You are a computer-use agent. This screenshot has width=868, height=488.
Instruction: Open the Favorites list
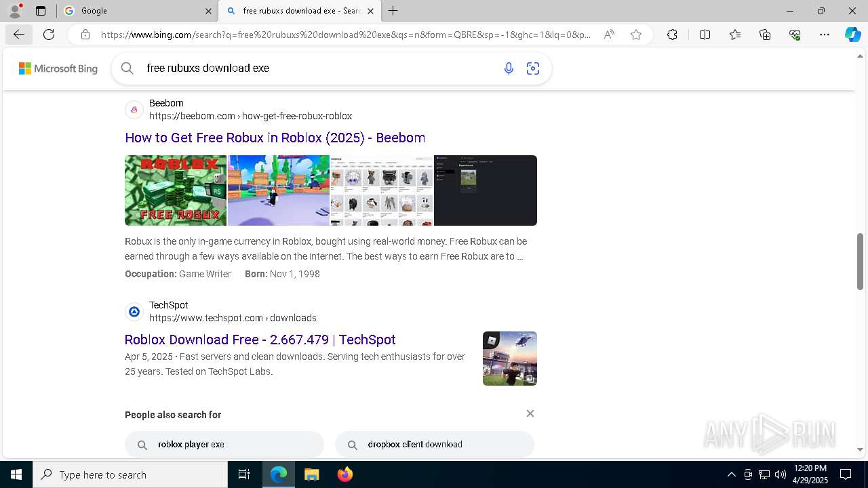(x=735, y=35)
